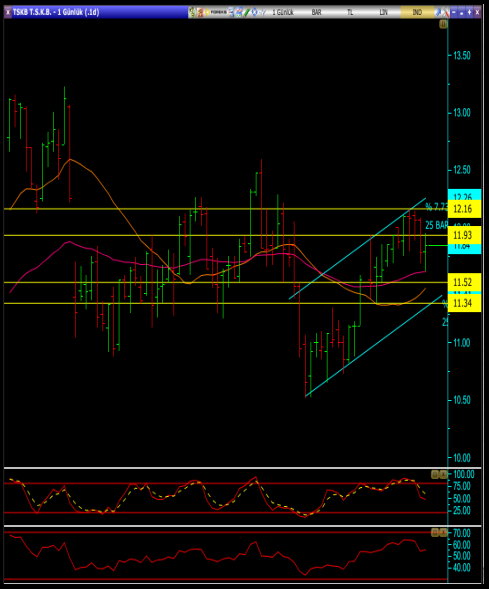Click the red figure icon in toolbar
This screenshot has width=489, height=589.
(200, 12)
